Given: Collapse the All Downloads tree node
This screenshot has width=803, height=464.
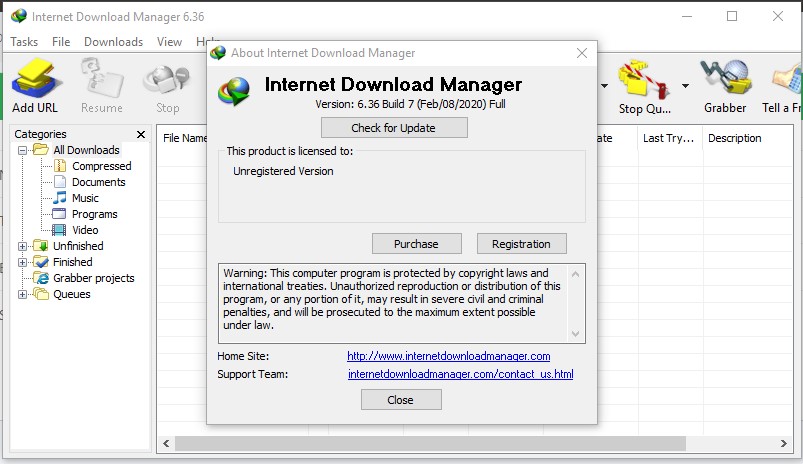Looking at the screenshot, I should tap(23, 150).
